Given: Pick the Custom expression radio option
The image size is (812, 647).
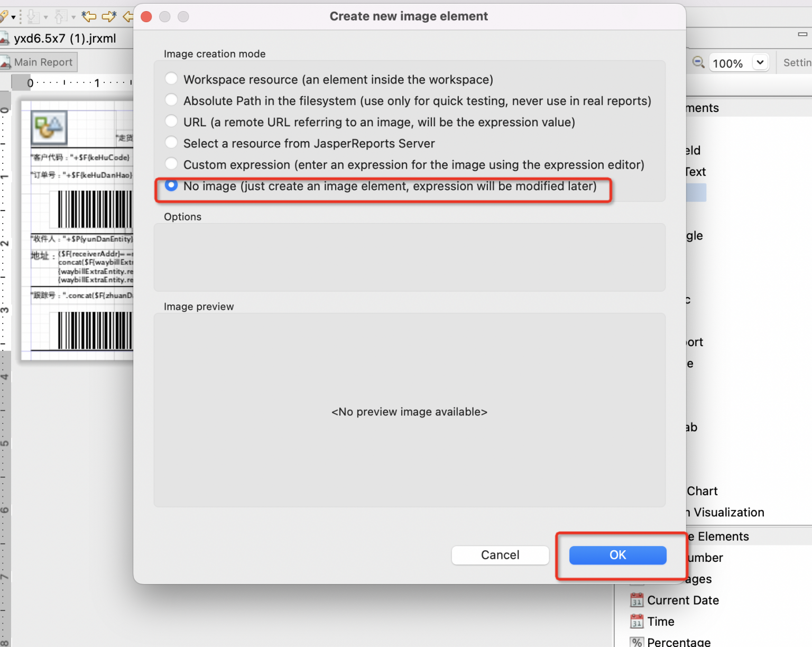Looking at the screenshot, I should 171,164.
